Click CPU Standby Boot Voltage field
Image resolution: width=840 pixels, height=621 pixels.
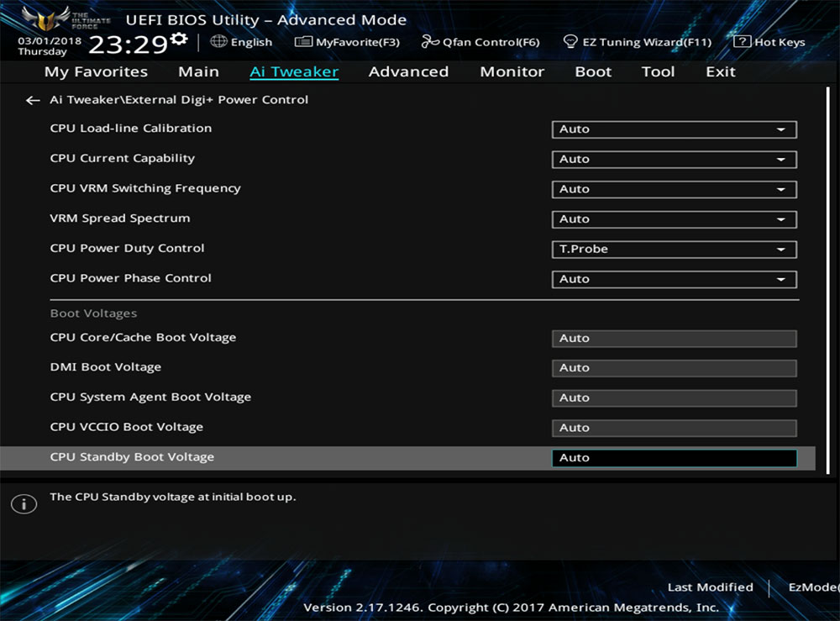coord(674,458)
